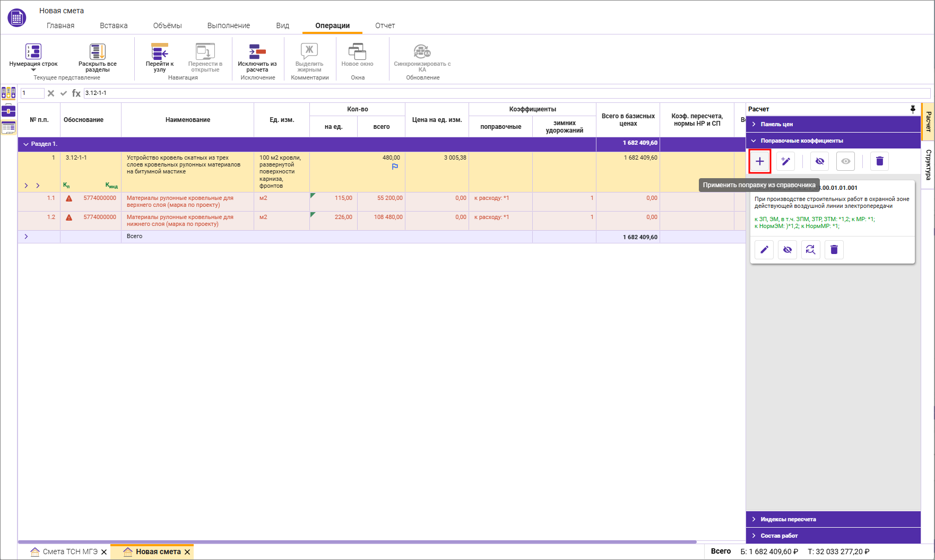Click Перейти к узлу navigation icon
The image size is (935, 560).
(160, 52)
